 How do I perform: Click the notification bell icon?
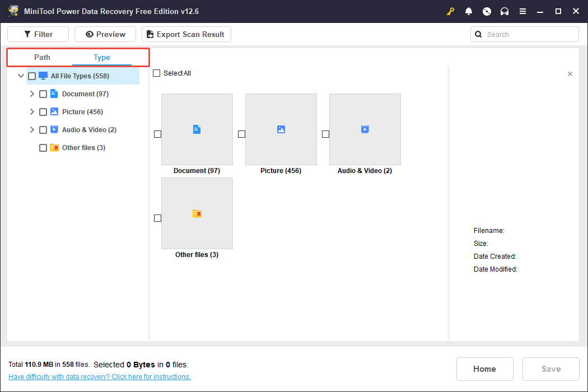point(469,11)
